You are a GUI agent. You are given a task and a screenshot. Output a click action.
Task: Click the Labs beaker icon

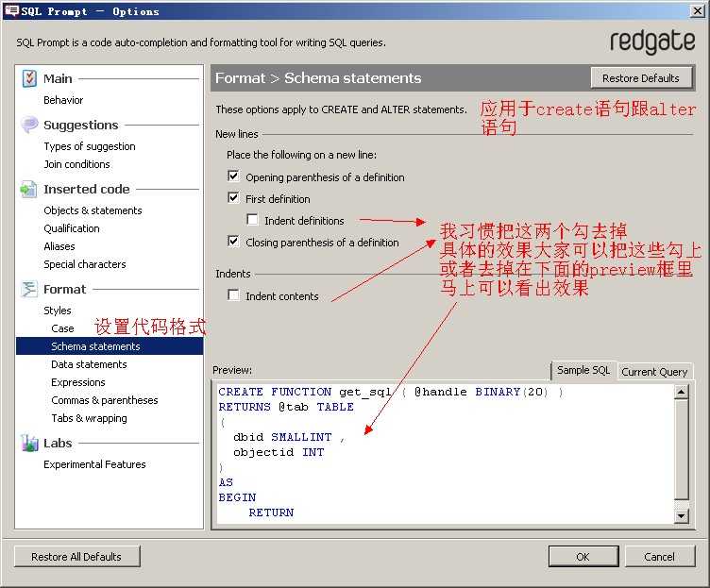coord(29,444)
